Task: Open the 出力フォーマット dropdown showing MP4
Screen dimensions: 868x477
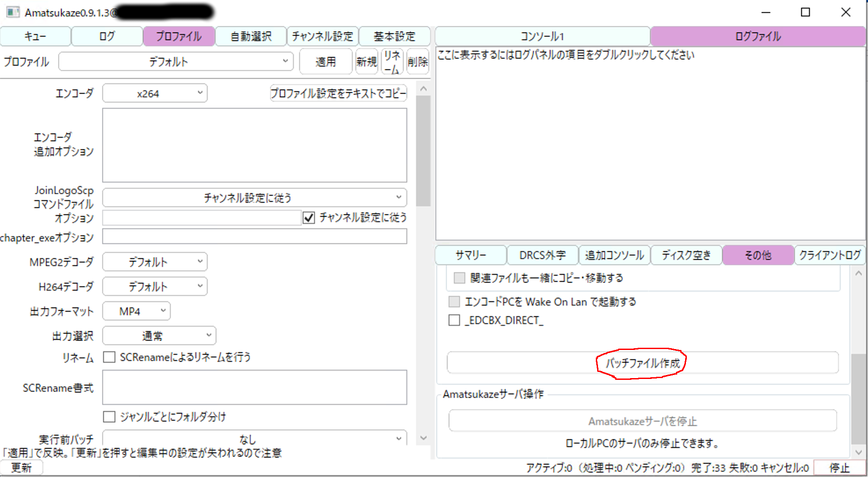Action: pos(136,311)
